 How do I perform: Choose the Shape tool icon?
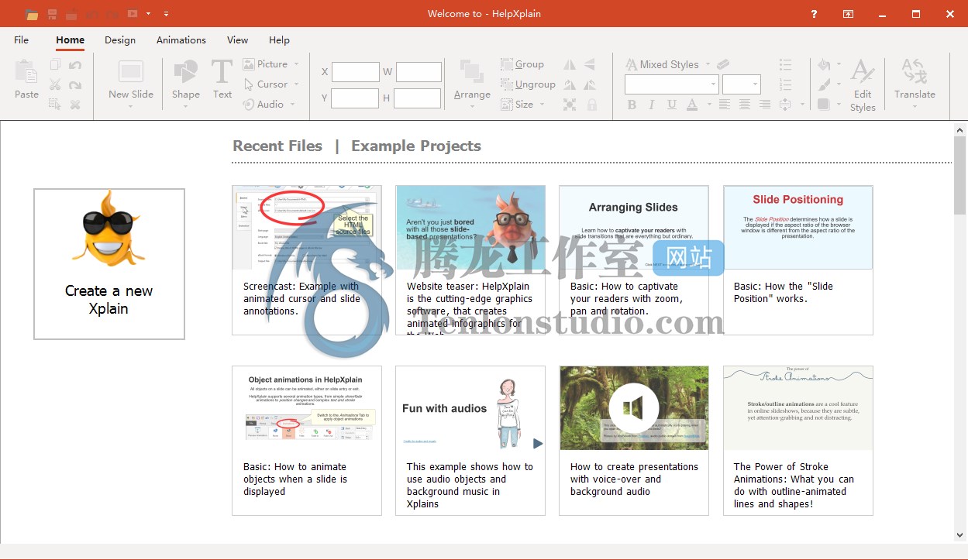tap(186, 71)
